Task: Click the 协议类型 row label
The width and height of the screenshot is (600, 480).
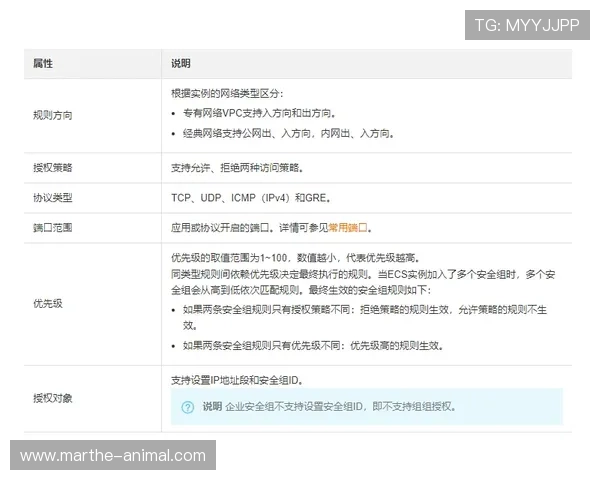Action: coord(53,198)
